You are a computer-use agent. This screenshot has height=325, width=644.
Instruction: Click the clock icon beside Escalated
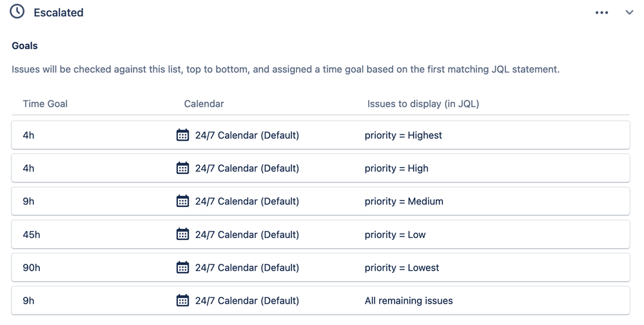[x=17, y=12]
